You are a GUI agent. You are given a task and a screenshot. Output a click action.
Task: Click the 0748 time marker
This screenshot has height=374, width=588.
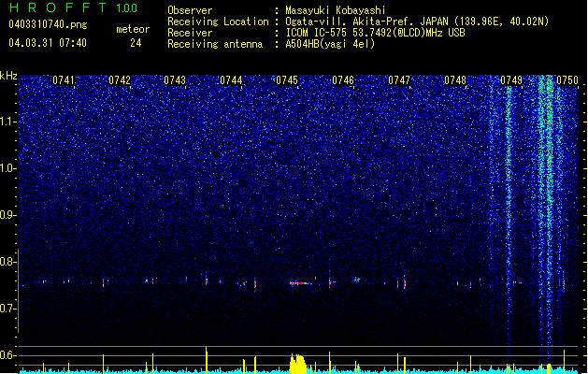pyautogui.click(x=455, y=80)
